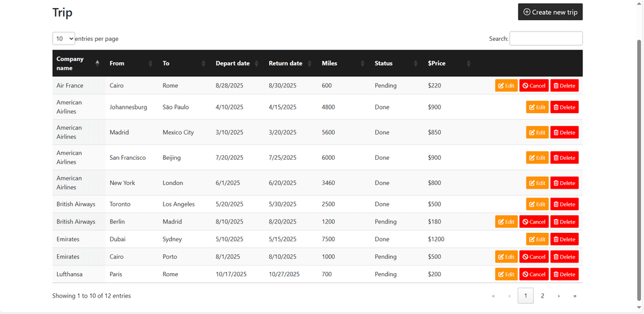Open the entries per page dropdown
The height and width of the screenshot is (314, 644).
[64, 38]
